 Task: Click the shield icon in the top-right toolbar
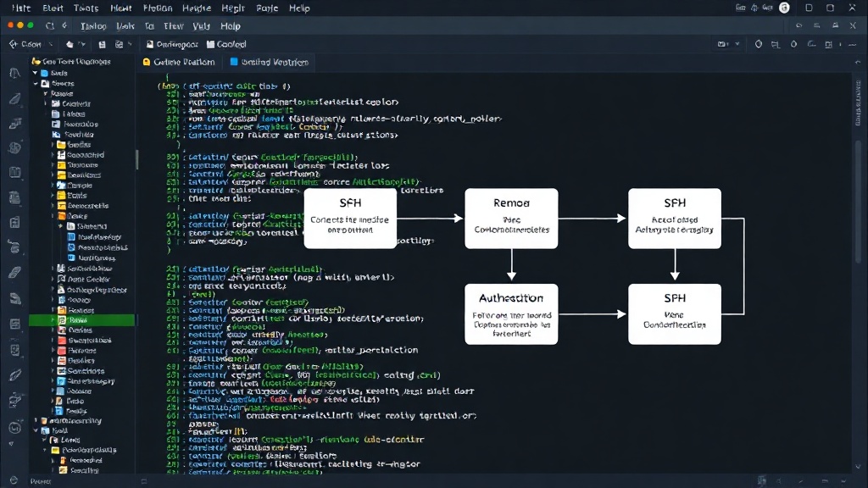point(759,44)
